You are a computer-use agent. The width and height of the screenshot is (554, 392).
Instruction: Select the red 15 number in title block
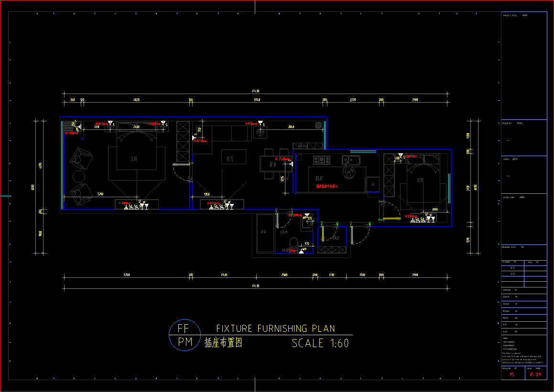[512, 375]
